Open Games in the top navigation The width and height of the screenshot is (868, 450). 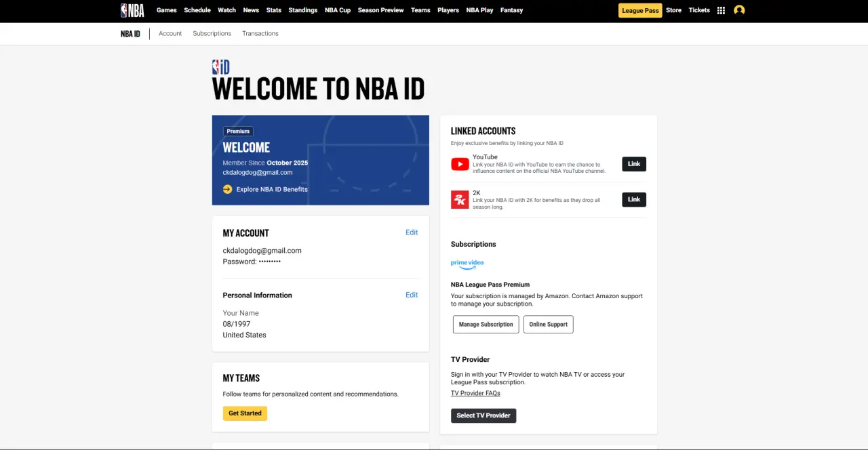point(167,10)
